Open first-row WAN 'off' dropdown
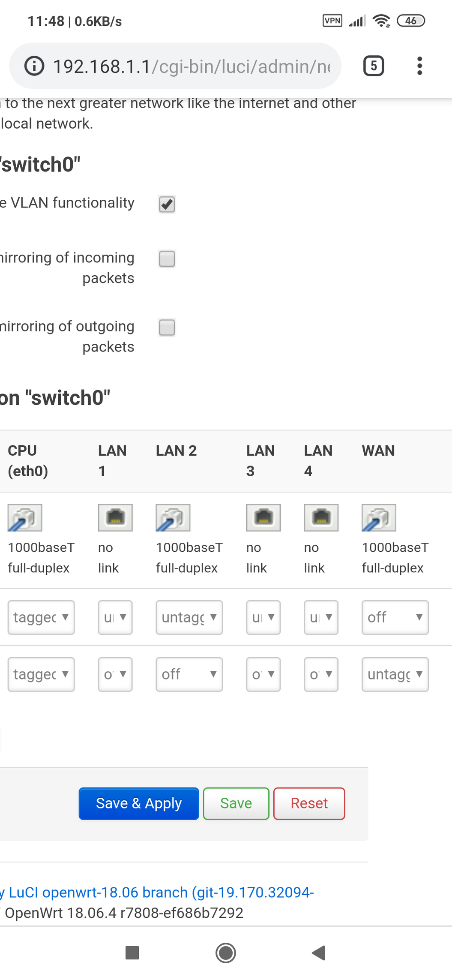 coord(395,617)
